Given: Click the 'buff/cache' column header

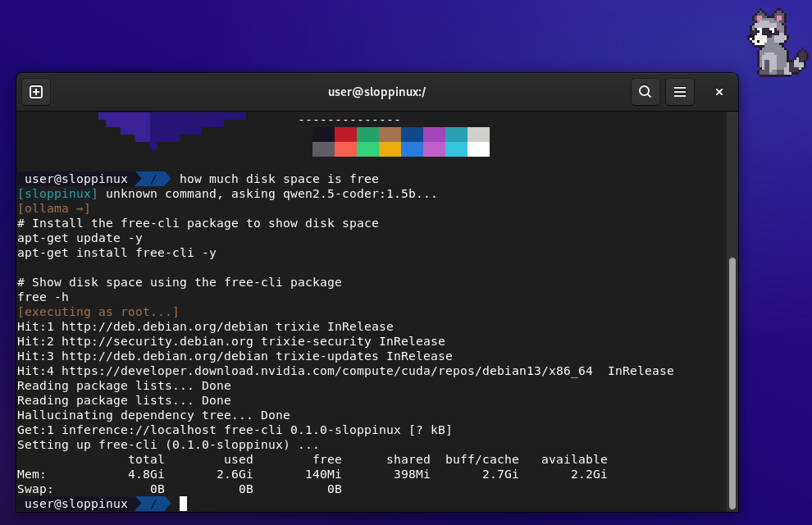Looking at the screenshot, I should coord(482,459).
